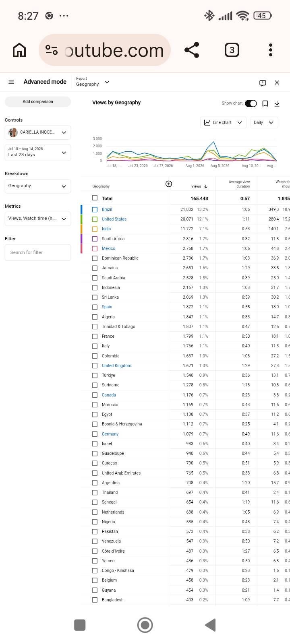Image resolution: width=290 pixels, height=644 pixels.
Task: Add a metric with the plus icon
Action: tap(169, 184)
